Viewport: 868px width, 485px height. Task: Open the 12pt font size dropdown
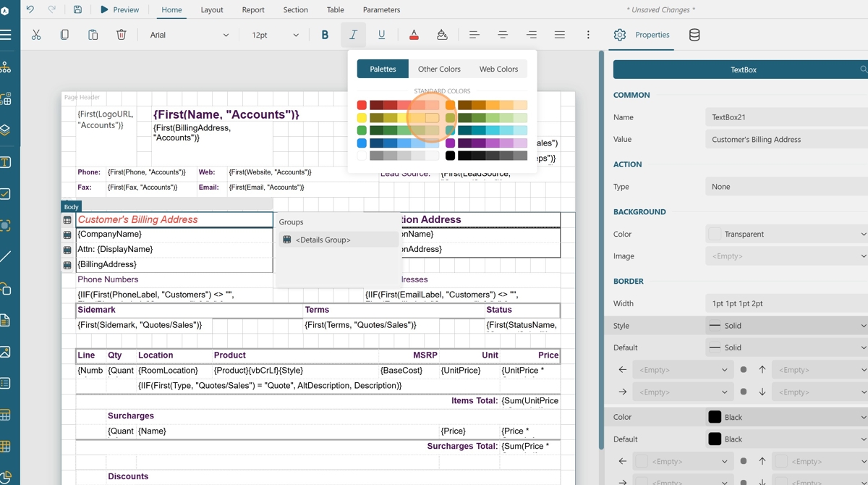click(275, 35)
